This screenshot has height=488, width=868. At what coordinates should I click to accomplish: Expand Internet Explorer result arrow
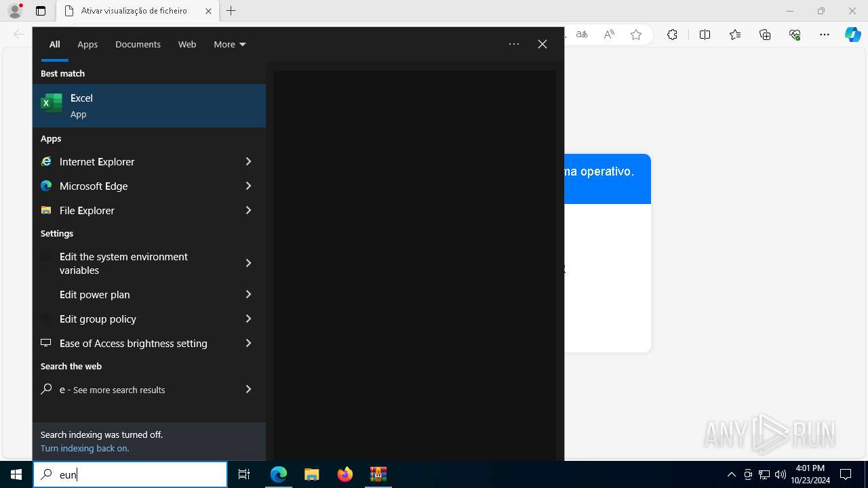[x=248, y=161]
